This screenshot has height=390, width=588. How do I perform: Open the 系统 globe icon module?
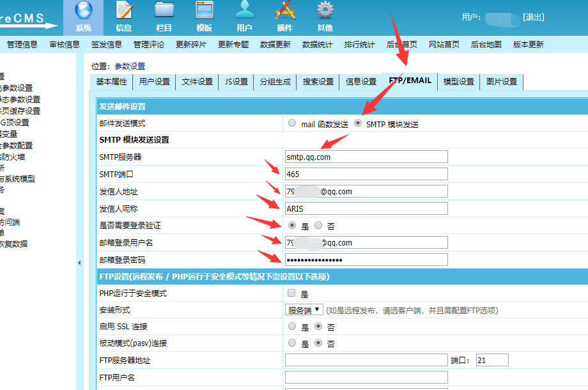coord(83,17)
